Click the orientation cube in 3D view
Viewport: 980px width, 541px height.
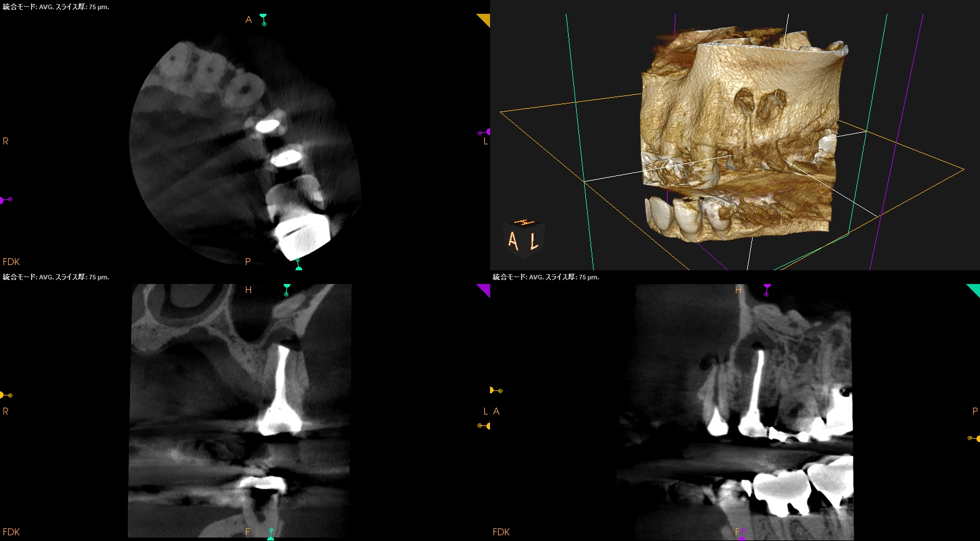pos(523,237)
